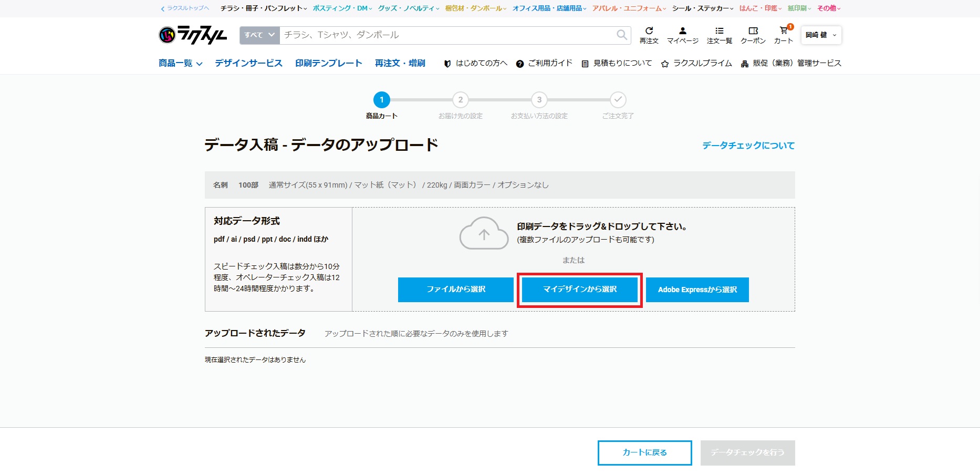Click Adobe Expressから選択 button

697,290
